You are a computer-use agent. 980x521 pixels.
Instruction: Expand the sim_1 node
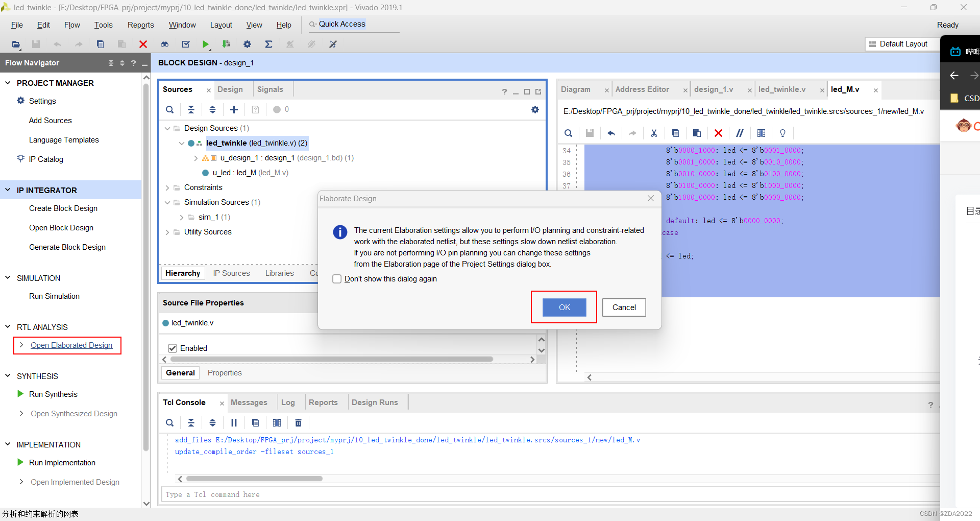pyautogui.click(x=182, y=217)
